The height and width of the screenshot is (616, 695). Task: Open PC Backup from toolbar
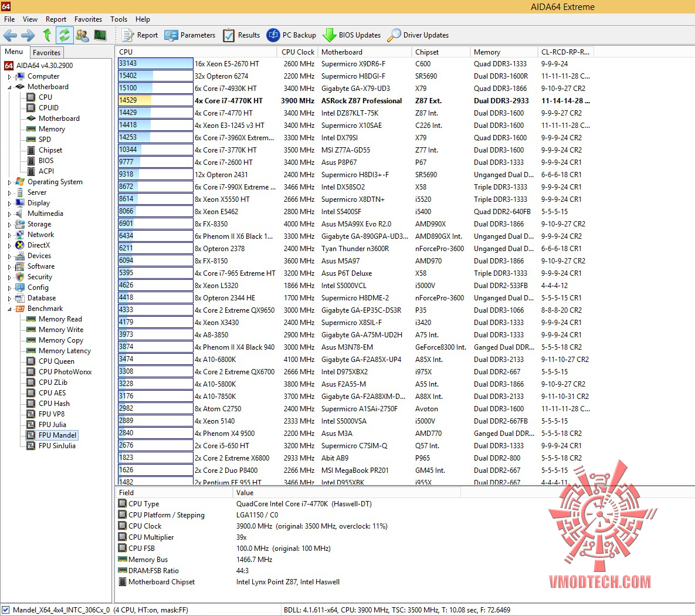(291, 35)
